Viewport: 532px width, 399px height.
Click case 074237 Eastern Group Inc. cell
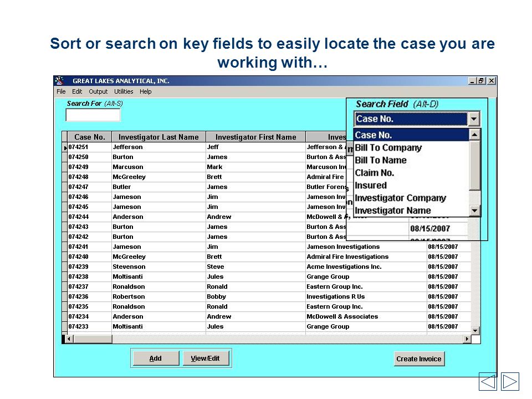coord(366,287)
